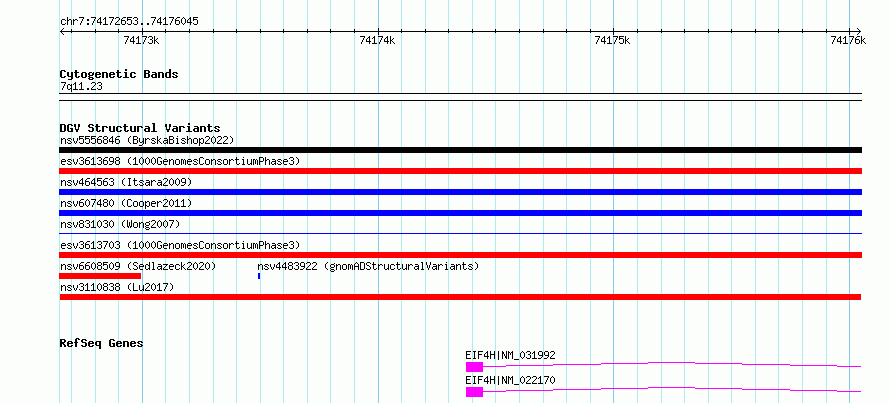
Task: Click the short nsv6608509 Sedlazeck2020 red bar
Action: coord(100,276)
